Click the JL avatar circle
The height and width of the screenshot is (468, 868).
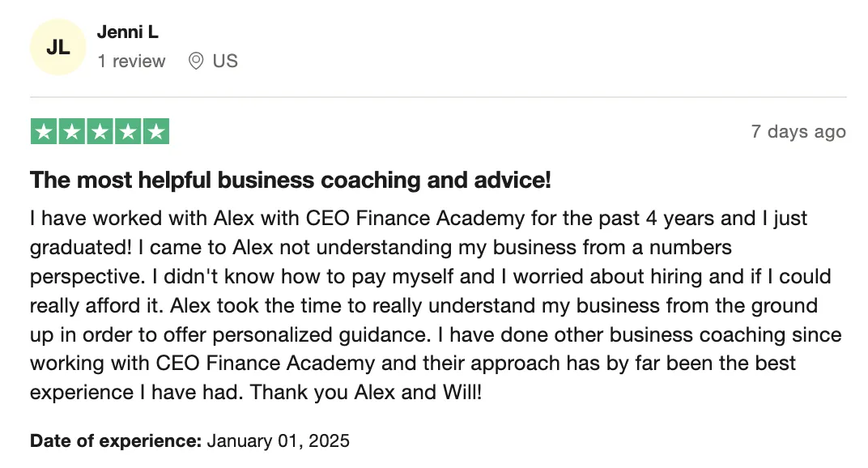coord(58,47)
